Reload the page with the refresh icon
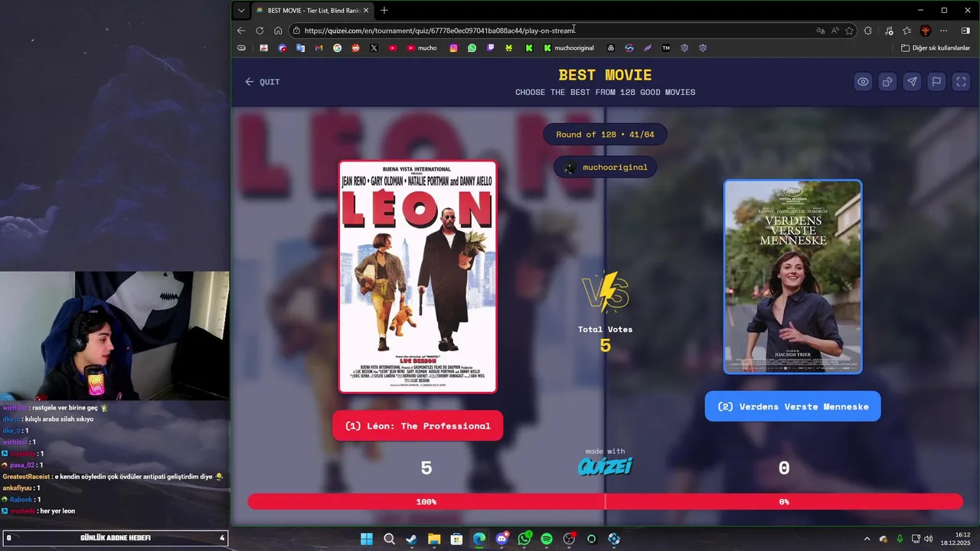Screen dimensions: 980x551 [260, 31]
